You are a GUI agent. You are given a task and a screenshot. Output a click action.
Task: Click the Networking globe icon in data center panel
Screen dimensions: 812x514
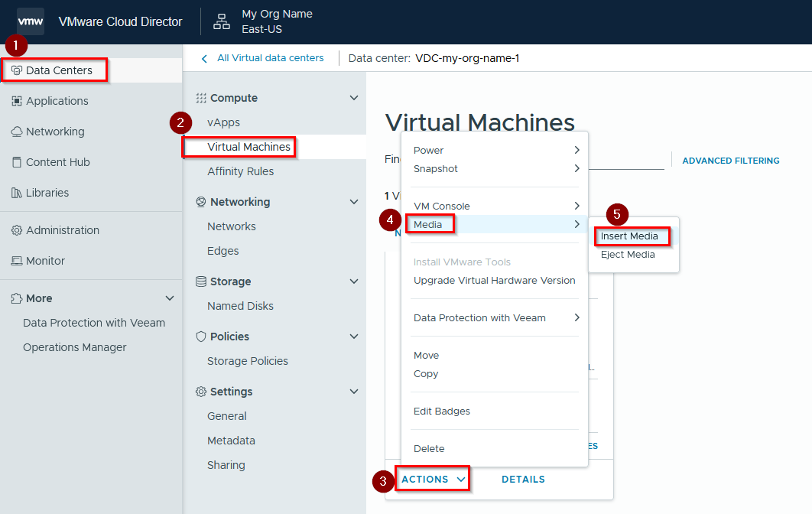(201, 202)
